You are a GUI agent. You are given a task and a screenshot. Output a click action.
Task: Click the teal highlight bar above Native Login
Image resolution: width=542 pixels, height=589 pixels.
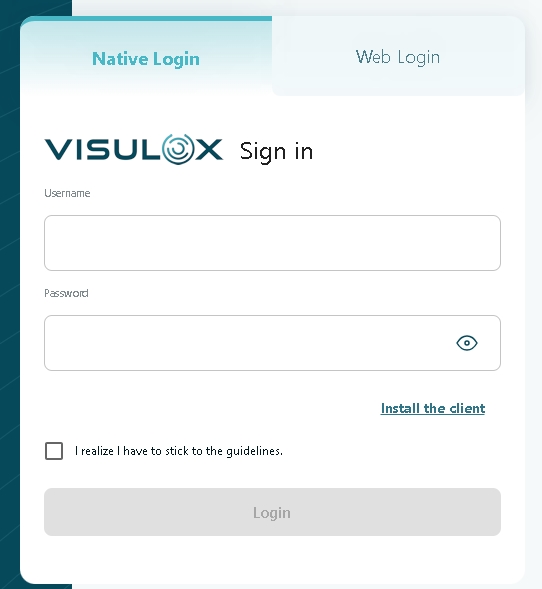146,18
